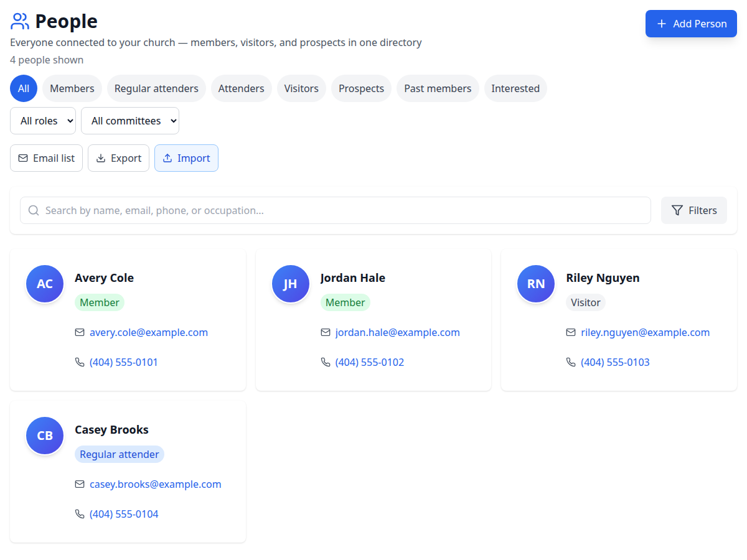747x560 pixels.
Task: Click the envelope icon on Jordan Hale's card
Action: pos(326,332)
